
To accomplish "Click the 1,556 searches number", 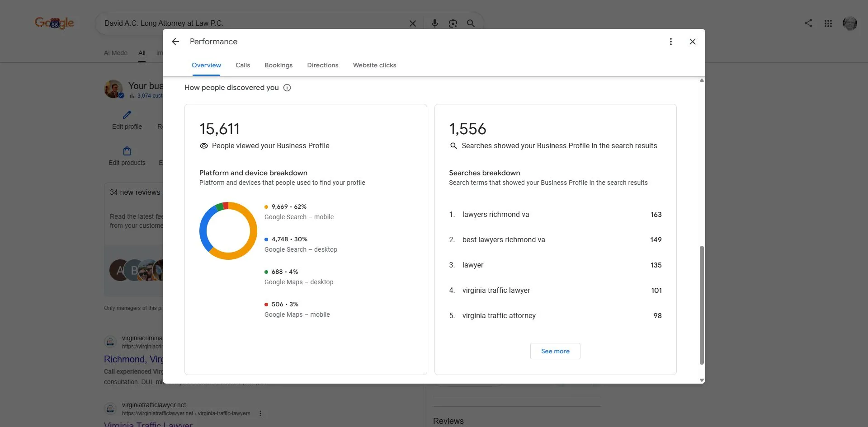I will click(467, 129).
